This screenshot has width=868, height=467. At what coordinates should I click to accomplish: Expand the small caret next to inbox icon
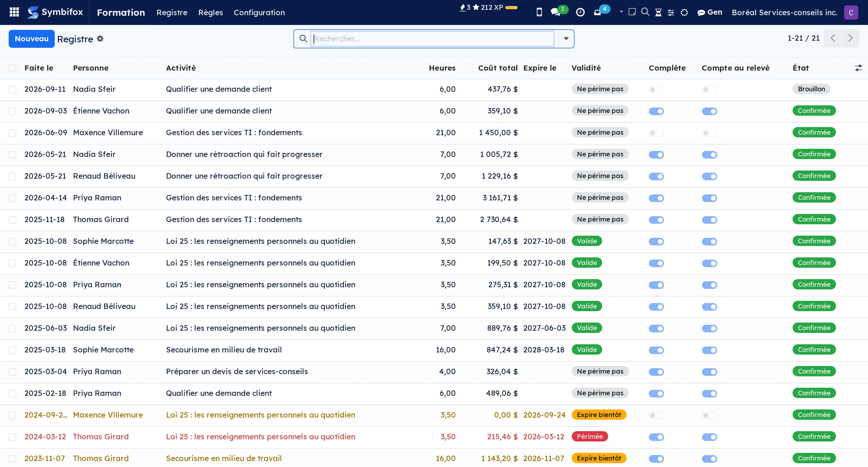621,11
